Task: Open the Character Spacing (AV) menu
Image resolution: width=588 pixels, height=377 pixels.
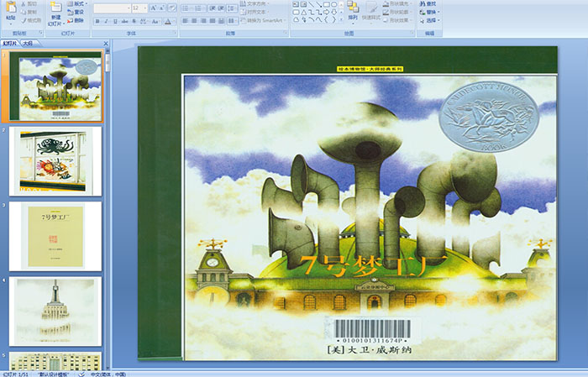Action: [144, 21]
